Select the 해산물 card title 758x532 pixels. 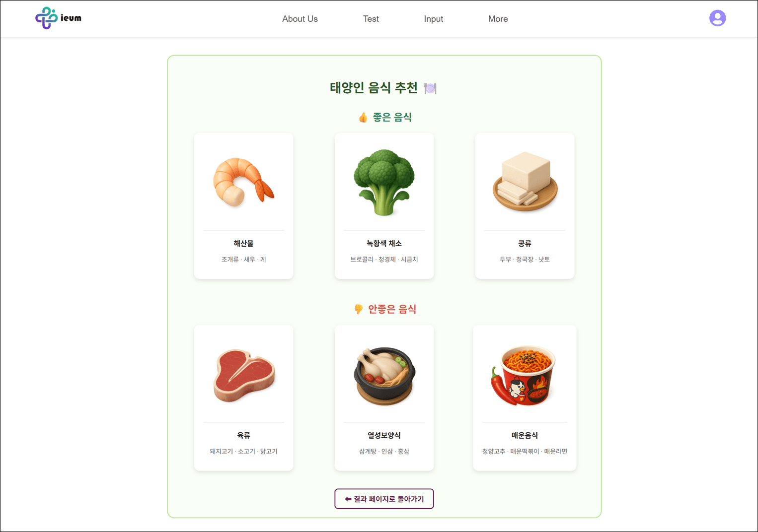243,243
